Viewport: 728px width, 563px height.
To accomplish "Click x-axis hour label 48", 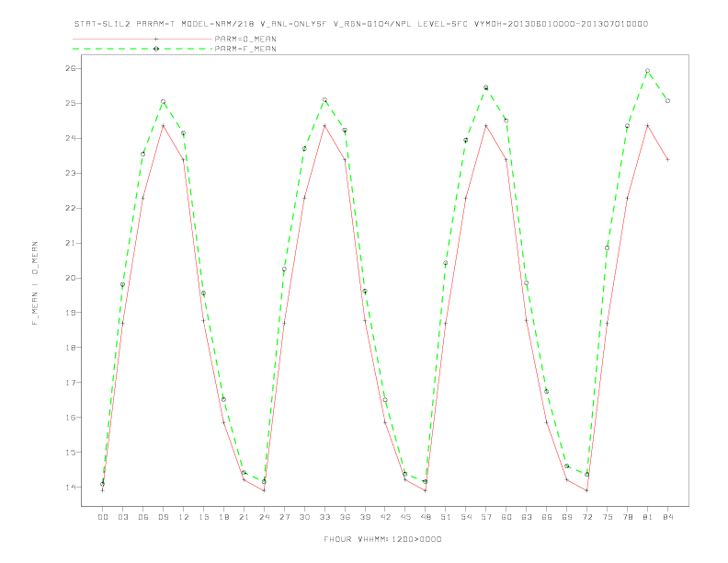I will 426,517.
